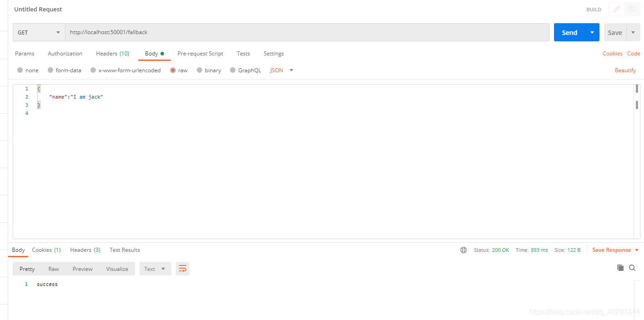Click the globe network icon beside Status
The image size is (644, 320).
point(464,250)
